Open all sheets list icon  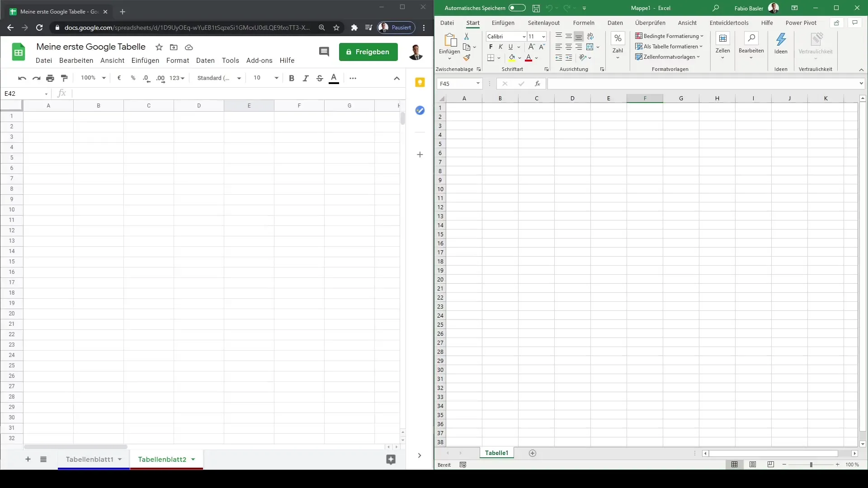[x=43, y=459]
